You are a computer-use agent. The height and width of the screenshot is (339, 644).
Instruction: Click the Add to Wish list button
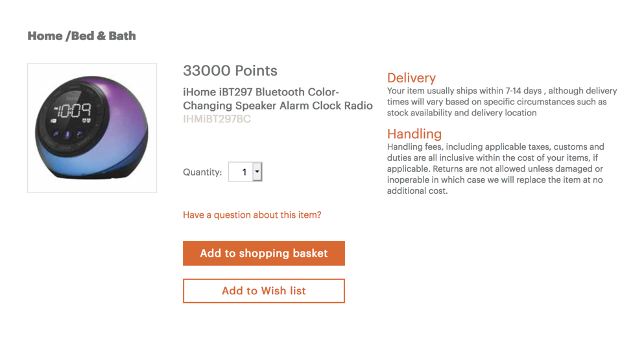click(264, 291)
